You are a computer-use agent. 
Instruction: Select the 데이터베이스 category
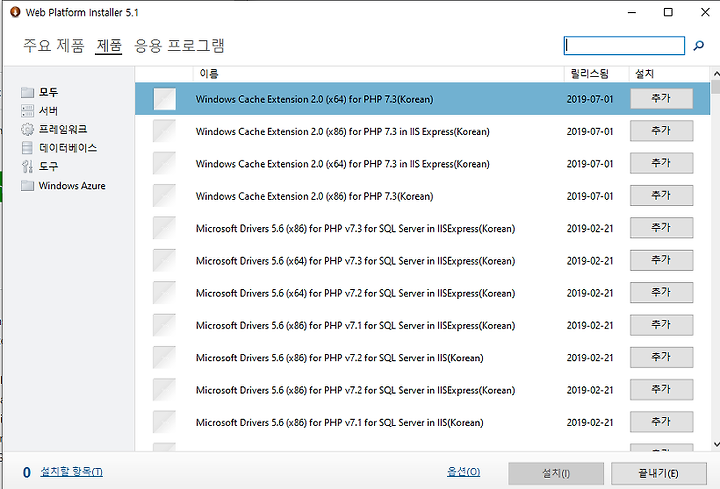[68, 148]
